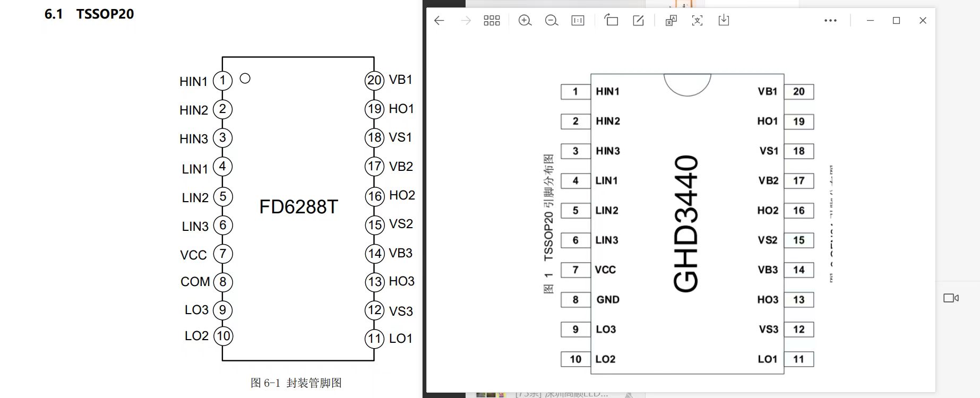Click pin box 20 on GHD3440 diagram
Viewport: 980px width, 398px height.
[x=799, y=92]
